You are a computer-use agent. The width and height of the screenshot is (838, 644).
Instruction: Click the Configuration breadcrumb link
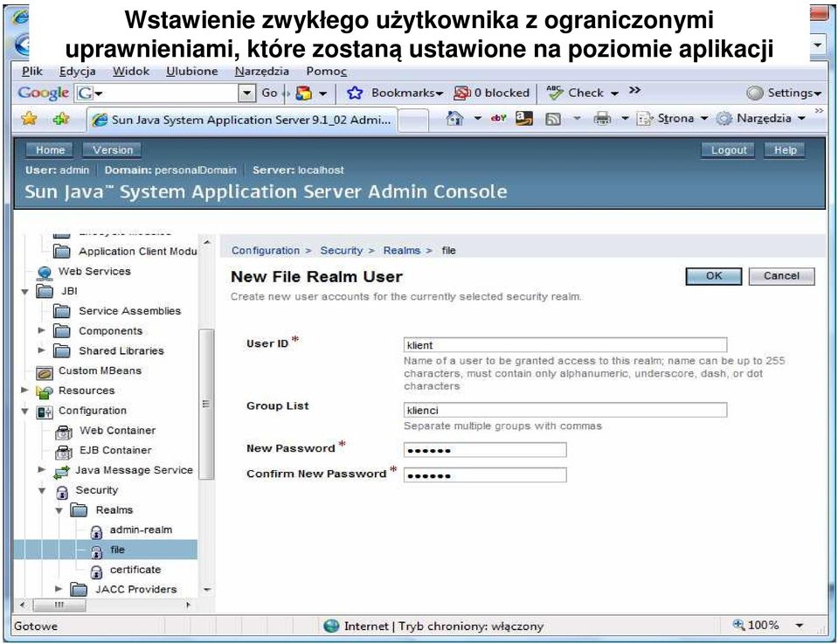coord(266,250)
